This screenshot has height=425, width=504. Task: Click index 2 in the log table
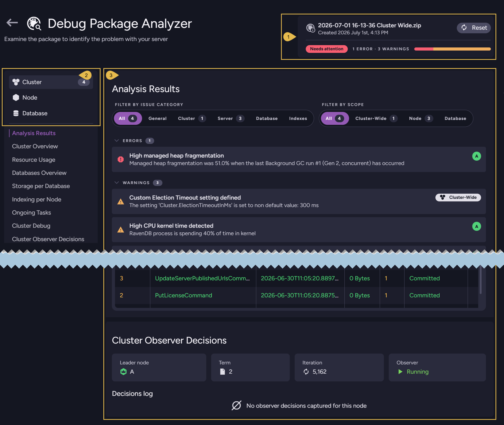point(121,295)
